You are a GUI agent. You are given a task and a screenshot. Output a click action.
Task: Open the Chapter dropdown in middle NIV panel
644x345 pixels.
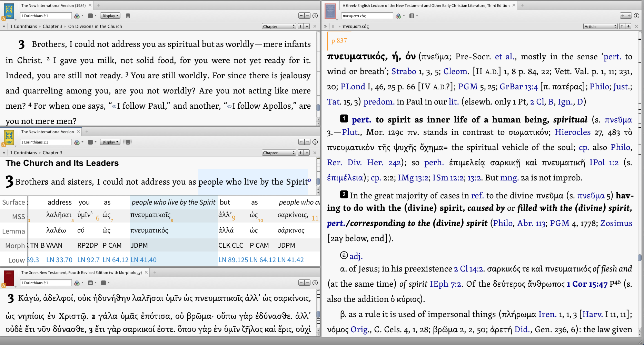(x=279, y=153)
